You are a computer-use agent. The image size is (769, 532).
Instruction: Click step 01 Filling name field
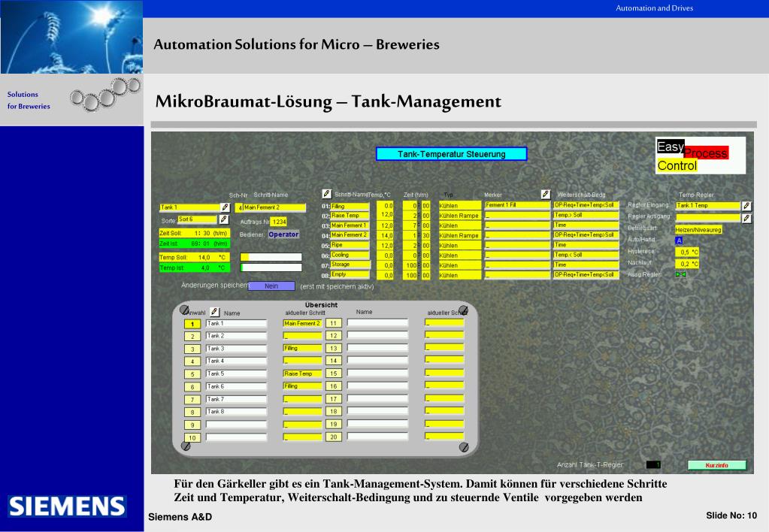(x=350, y=207)
